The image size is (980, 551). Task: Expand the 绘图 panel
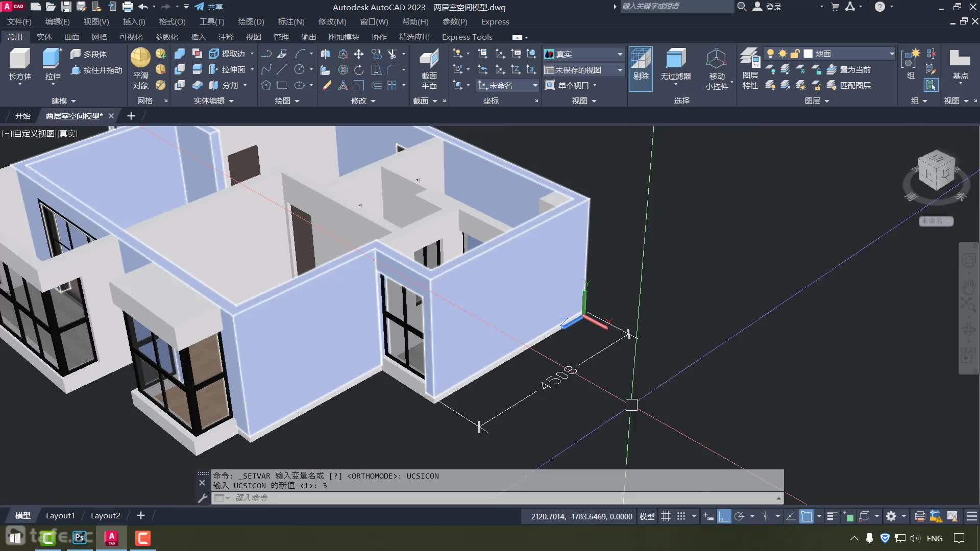[x=287, y=101]
